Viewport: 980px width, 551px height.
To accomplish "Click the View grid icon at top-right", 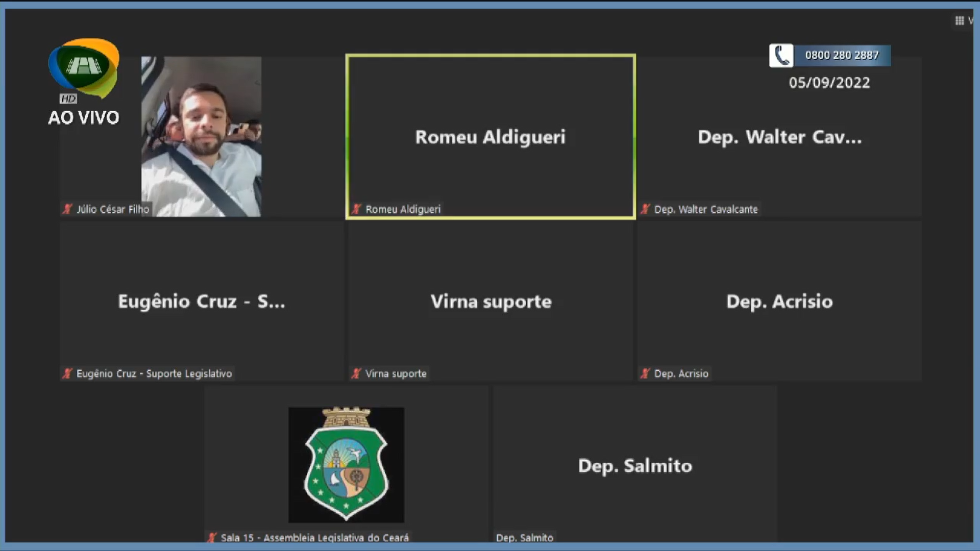I will click(960, 21).
